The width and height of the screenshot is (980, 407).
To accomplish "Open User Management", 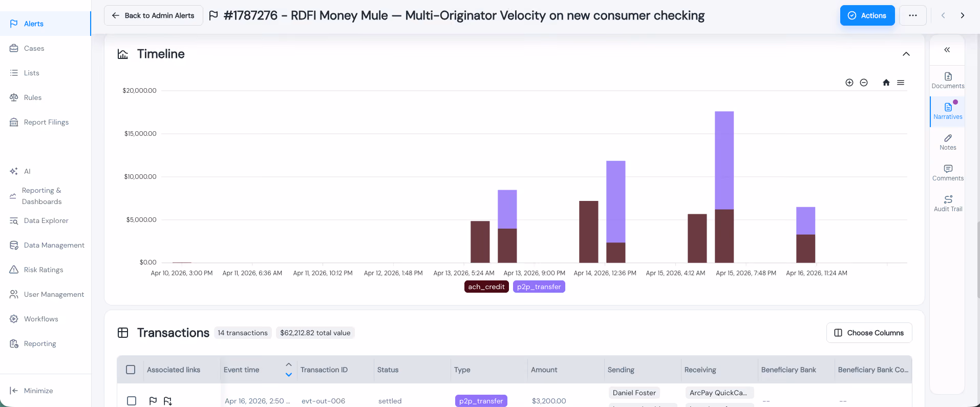I will pos(45,294).
